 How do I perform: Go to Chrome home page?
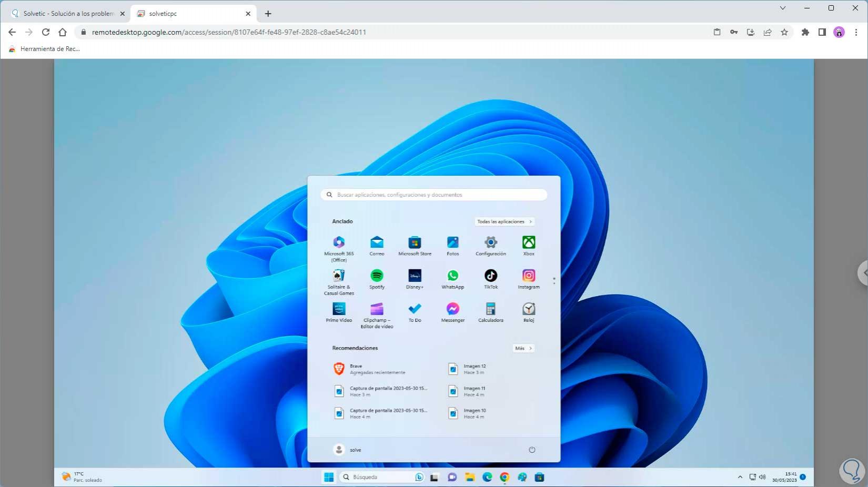[x=63, y=32]
